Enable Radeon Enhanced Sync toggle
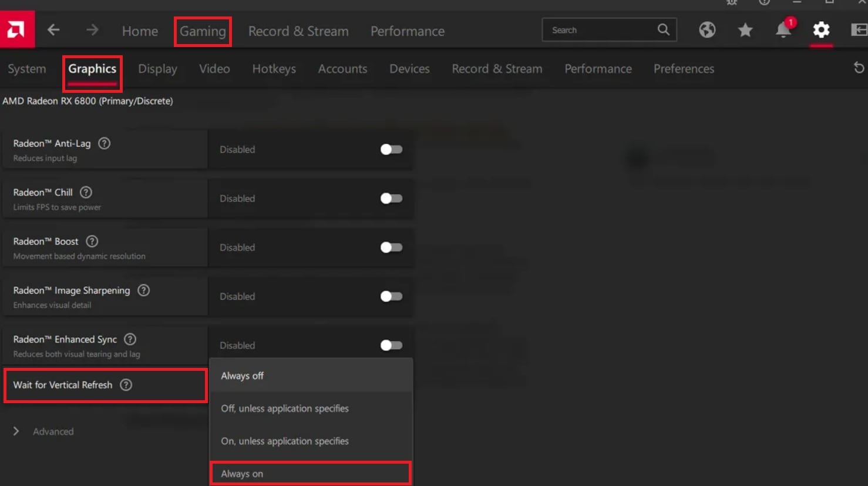The height and width of the screenshot is (486, 868). coord(391,346)
